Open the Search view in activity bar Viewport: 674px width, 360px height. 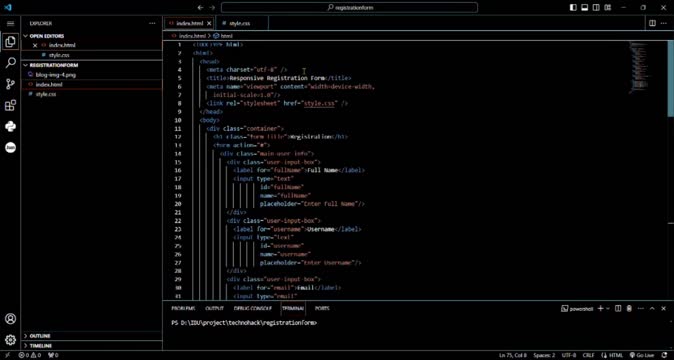pyautogui.click(x=10, y=63)
